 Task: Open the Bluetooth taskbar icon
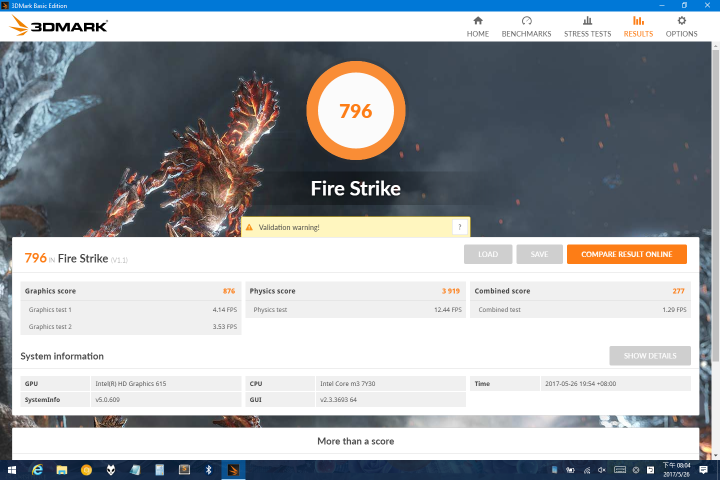click(208, 470)
